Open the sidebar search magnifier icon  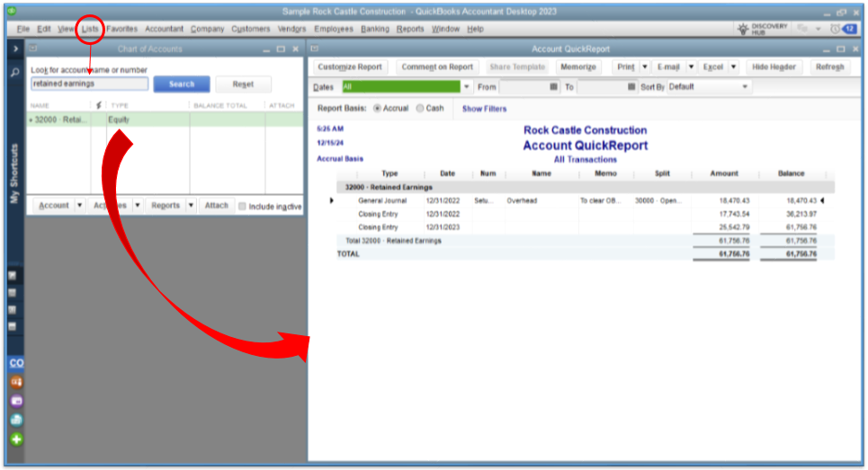15,72
